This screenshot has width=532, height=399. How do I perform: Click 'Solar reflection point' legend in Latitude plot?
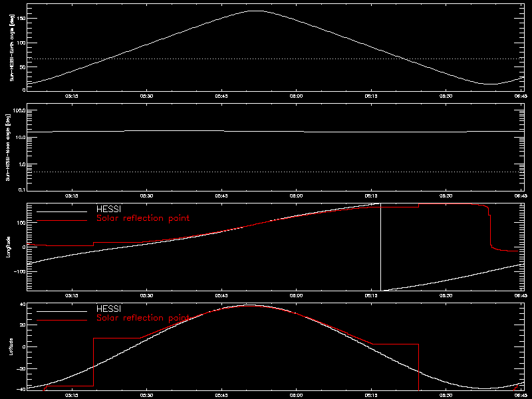tap(143, 318)
